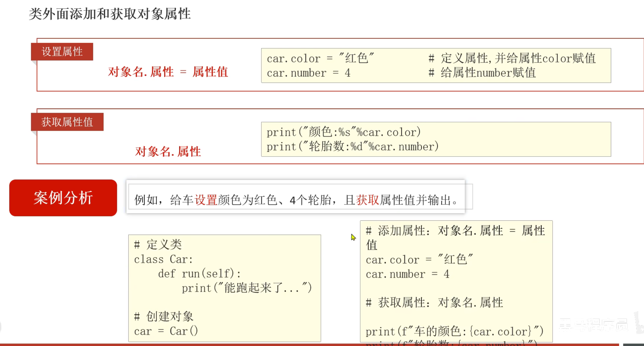Click the car = Car() line in left code box

[x=166, y=331]
